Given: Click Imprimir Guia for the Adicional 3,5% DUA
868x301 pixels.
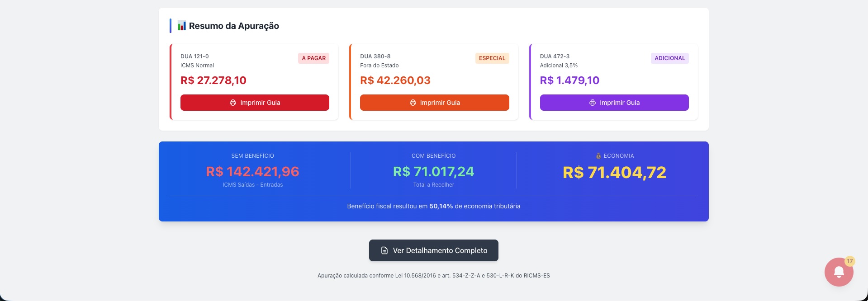Looking at the screenshot, I should pyautogui.click(x=614, y=103).
